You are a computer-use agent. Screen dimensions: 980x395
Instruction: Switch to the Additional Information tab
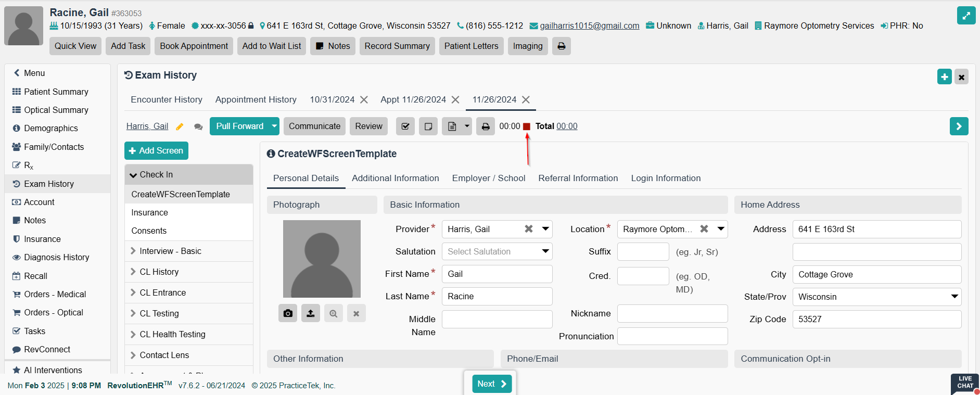(395, 178)
